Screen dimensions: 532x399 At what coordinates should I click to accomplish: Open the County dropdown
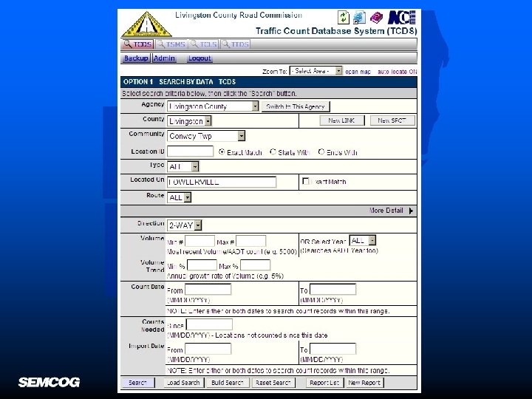(189, 121)
